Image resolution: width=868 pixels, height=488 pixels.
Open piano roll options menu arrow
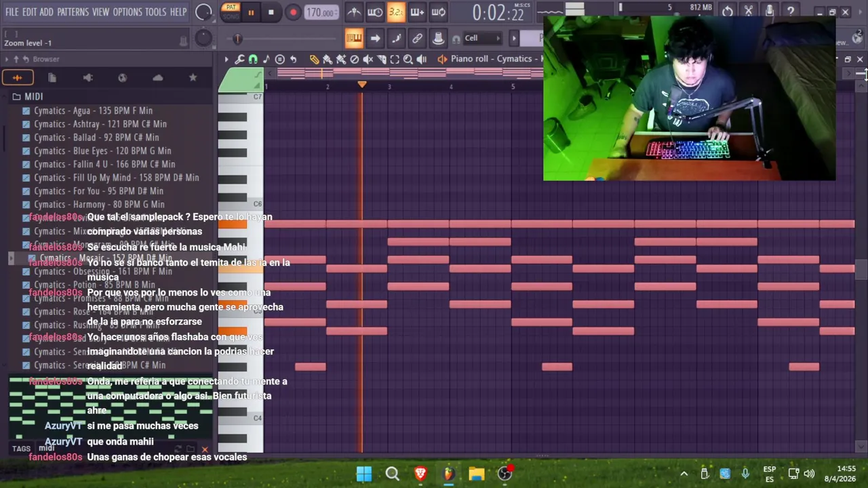click(226, 60)
